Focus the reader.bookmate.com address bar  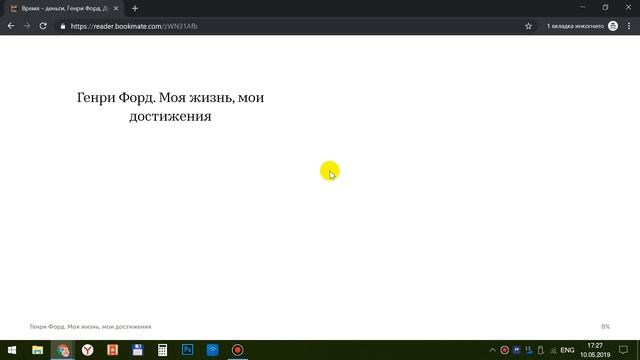coord(294,26)
